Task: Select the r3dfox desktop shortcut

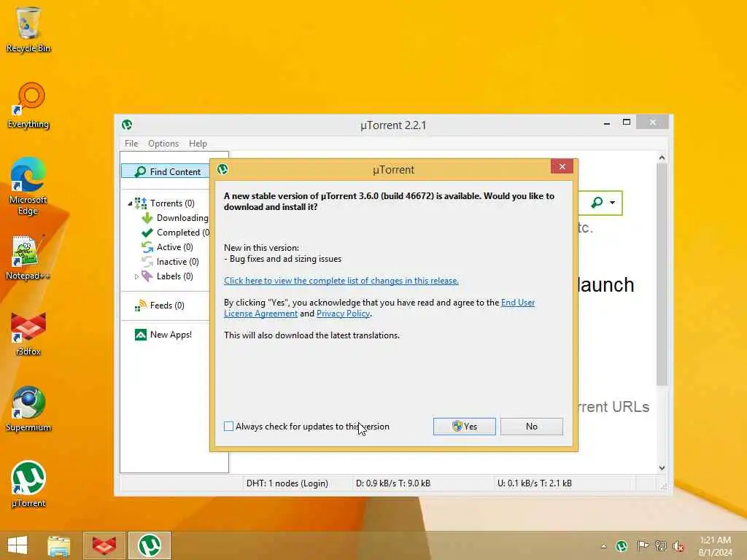Action: click(x=28, y=333)
